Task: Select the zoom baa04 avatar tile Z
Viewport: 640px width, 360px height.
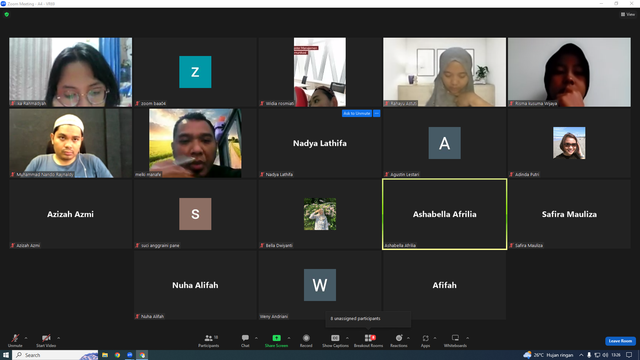Action: click(x=195, y=72)
